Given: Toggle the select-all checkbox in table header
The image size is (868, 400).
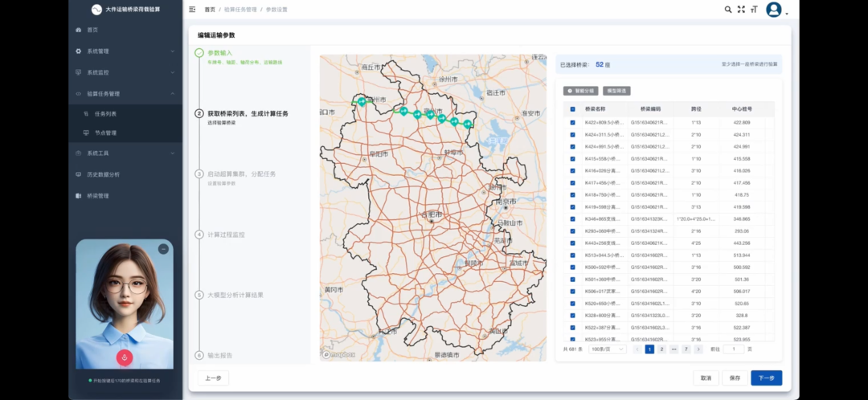Looking at the screenshot, I should point(572,109).
